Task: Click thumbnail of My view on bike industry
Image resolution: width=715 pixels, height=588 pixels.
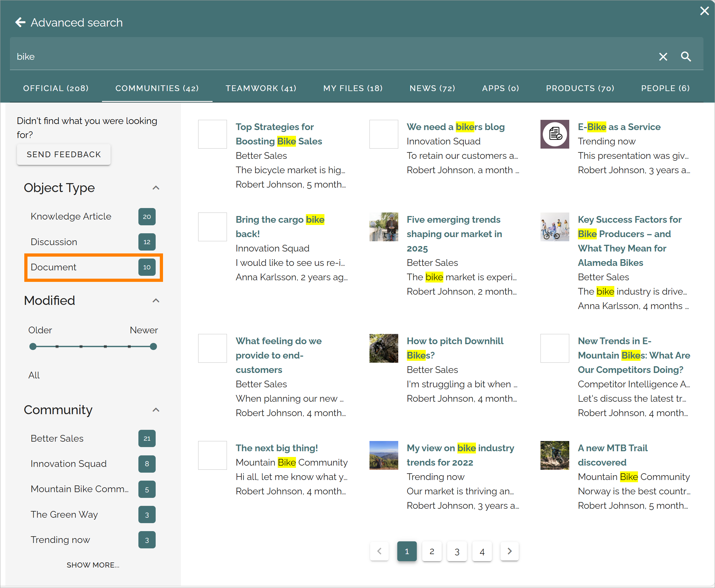Action: pyautogui.click(x=384, y=455)
